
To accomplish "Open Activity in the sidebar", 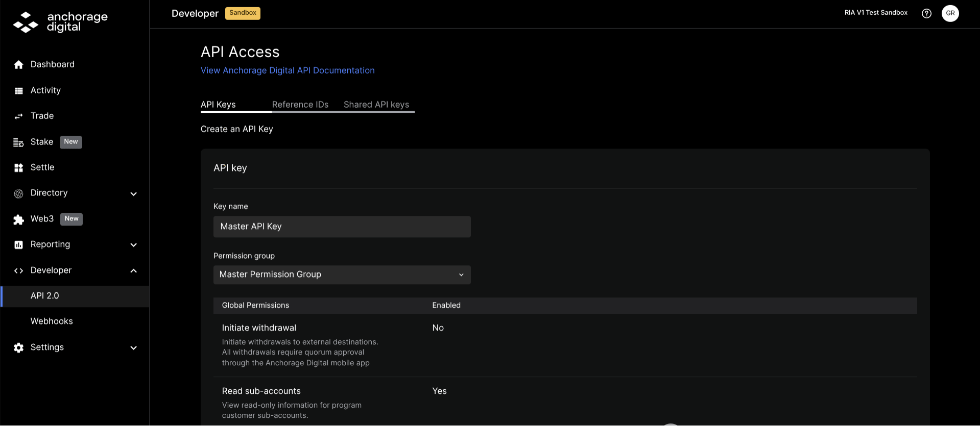I will click(x=45, y=90).
